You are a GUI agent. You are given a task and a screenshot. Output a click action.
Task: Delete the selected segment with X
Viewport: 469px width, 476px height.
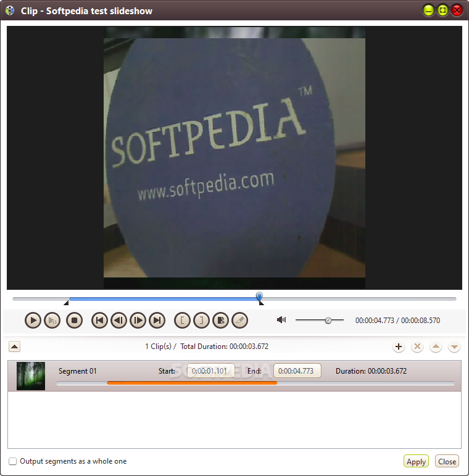point(417,347)
